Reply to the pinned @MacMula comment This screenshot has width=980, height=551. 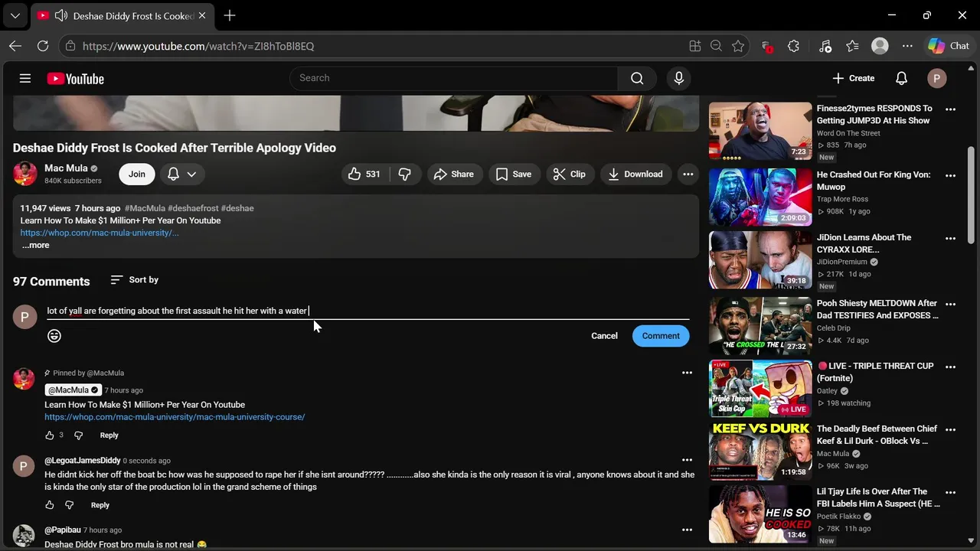pos(109,435)
